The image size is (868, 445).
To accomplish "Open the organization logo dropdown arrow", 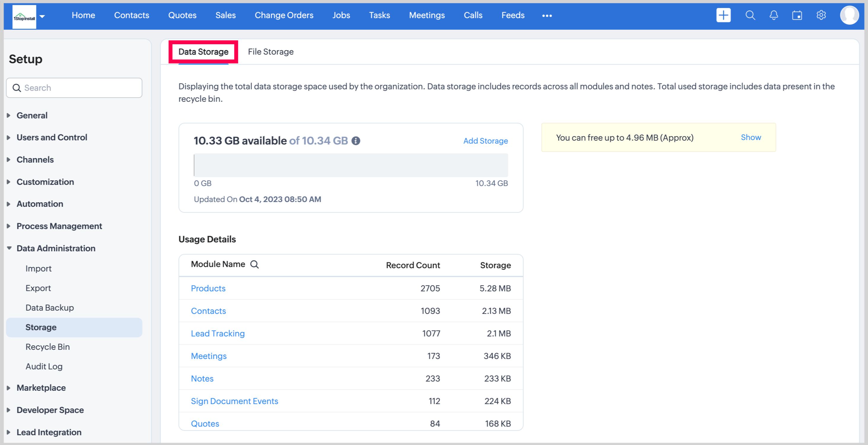I will coord(42,16).
